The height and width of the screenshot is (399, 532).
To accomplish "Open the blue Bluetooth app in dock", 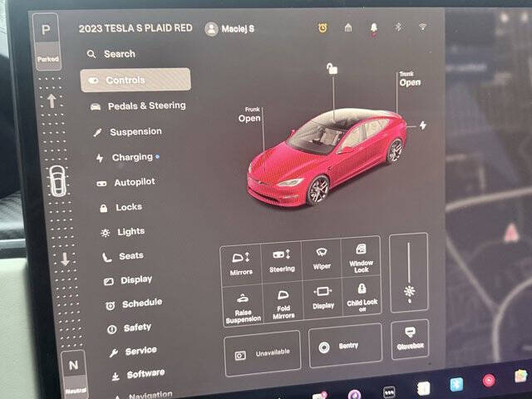I will pyautogui.click(x=456, y=384).
